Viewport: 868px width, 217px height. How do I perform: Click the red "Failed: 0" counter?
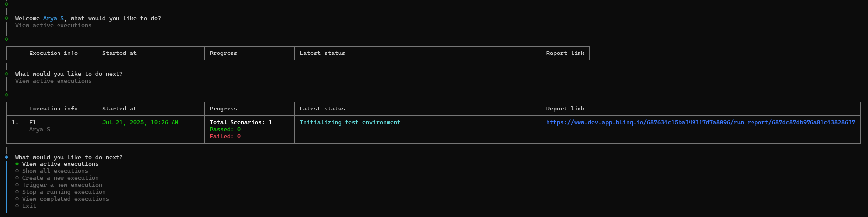225,136
